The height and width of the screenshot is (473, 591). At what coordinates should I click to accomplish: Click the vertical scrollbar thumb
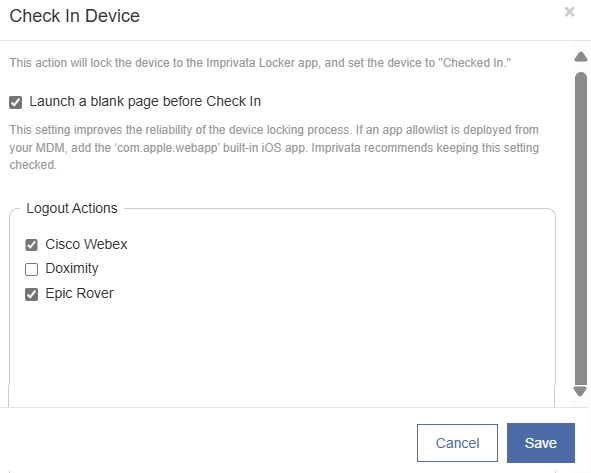click(x=581, y=228)
